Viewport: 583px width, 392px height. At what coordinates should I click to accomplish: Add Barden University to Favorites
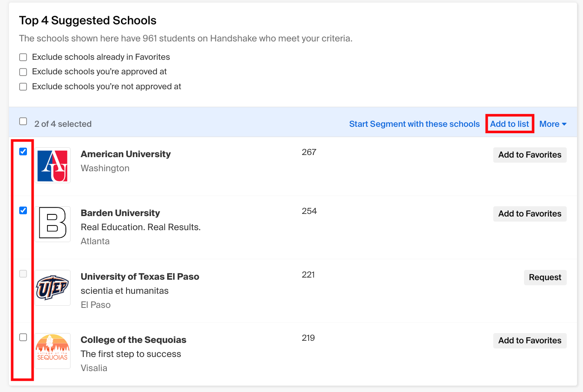[x=530, y=214]
